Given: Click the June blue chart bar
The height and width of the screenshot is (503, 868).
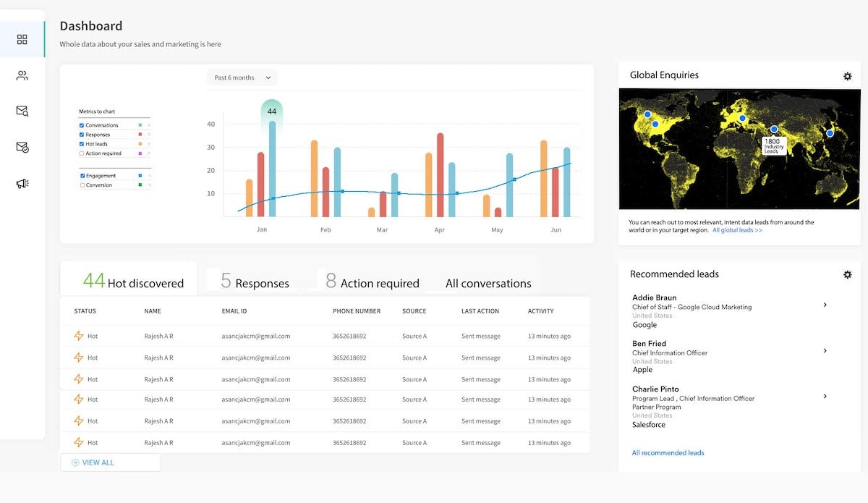Looking at the screenshot, I should 567,182.
